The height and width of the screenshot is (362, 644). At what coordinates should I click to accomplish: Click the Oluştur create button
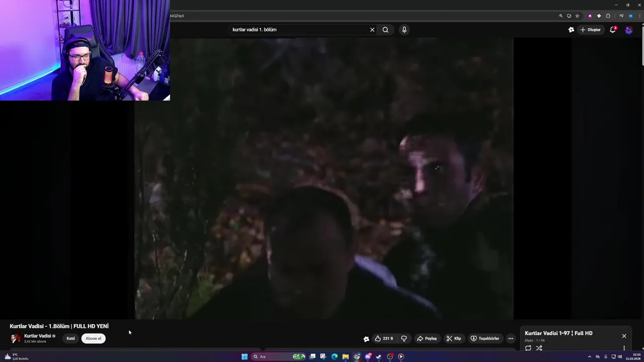(590, 30)
